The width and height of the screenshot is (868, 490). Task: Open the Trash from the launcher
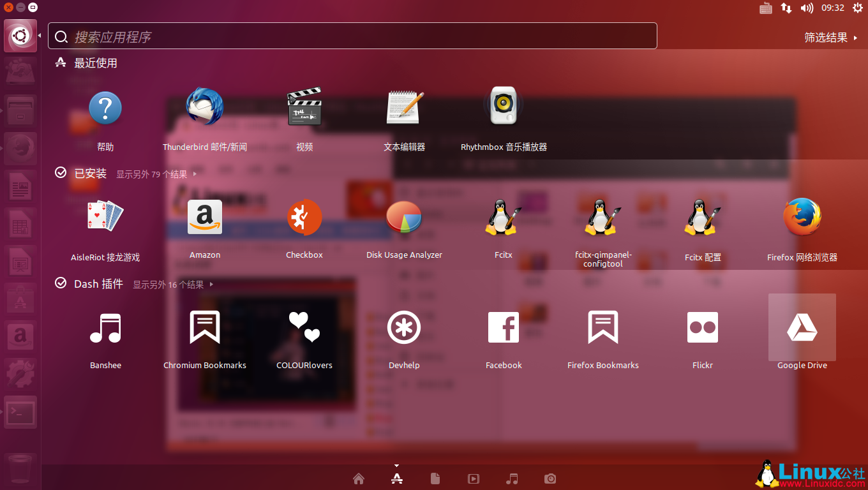pyautogui.click(x=20, y=470)
